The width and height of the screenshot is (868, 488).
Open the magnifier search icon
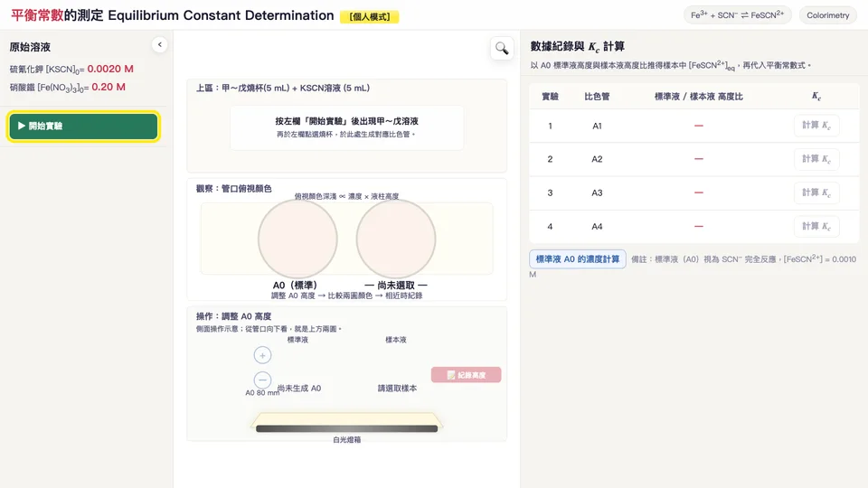tap(502, 49)
